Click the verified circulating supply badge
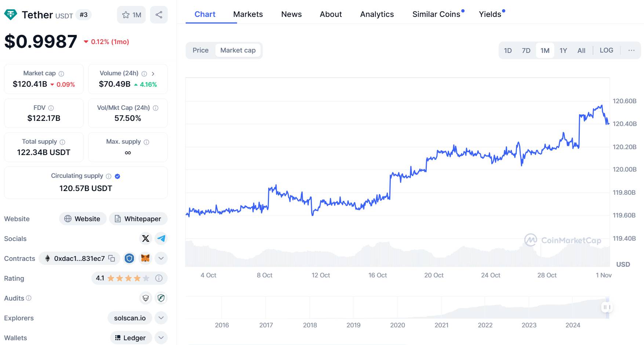 117,176
